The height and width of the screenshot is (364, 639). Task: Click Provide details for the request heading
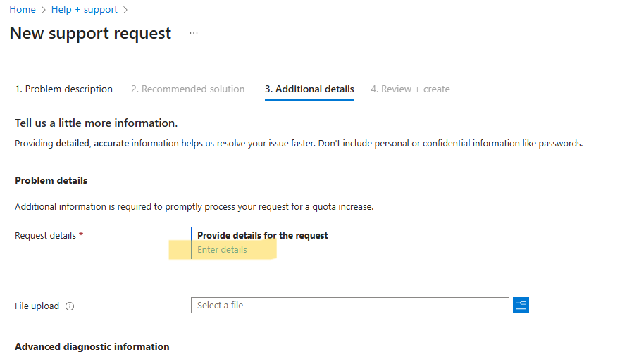pos(262,235)
